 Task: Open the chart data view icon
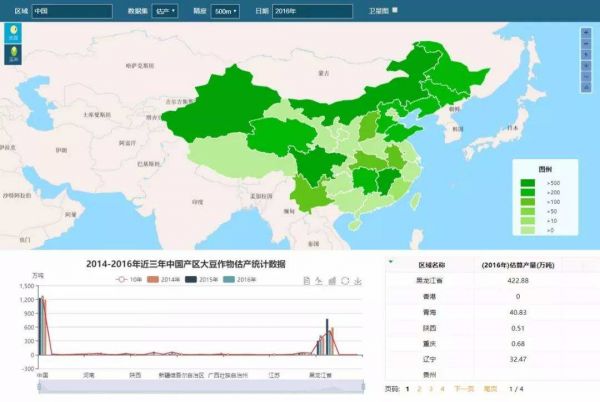pos(305,281)
